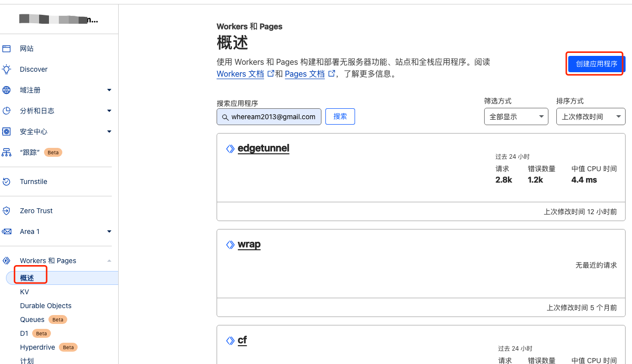The height and width of the screenshot is (364, 632).
Task: Click the cf worker icon
Action: [x=230, y=340]
